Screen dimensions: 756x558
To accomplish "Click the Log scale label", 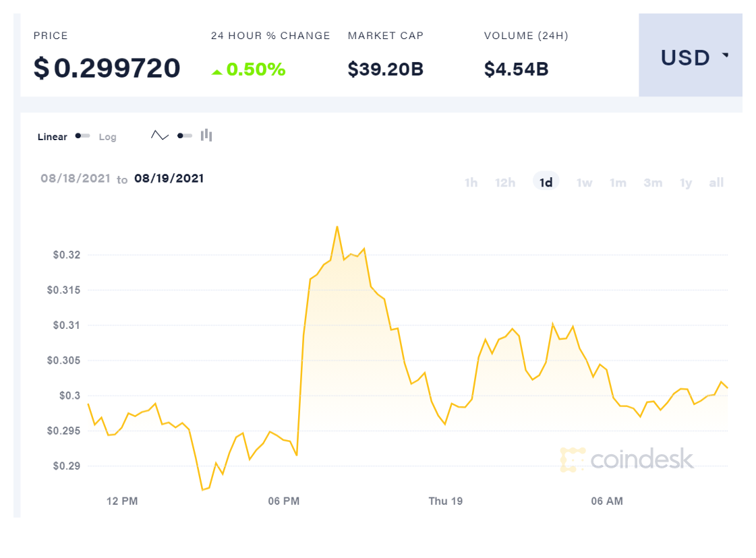I will point(108,137).
